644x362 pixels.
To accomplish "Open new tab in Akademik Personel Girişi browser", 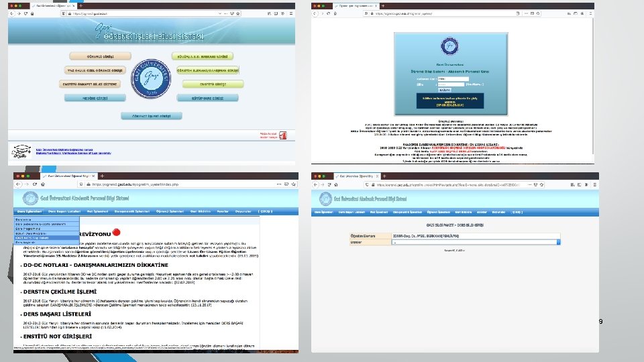I will click(383, 6).
